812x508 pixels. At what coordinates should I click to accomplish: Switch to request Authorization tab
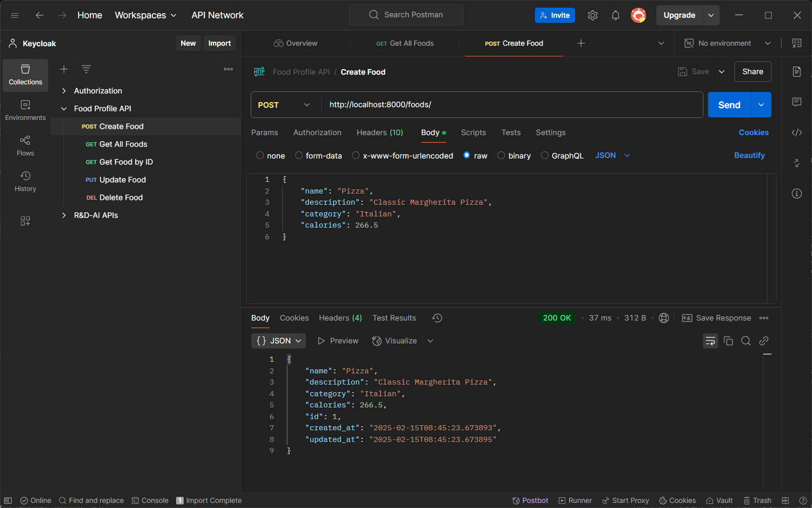317,133
